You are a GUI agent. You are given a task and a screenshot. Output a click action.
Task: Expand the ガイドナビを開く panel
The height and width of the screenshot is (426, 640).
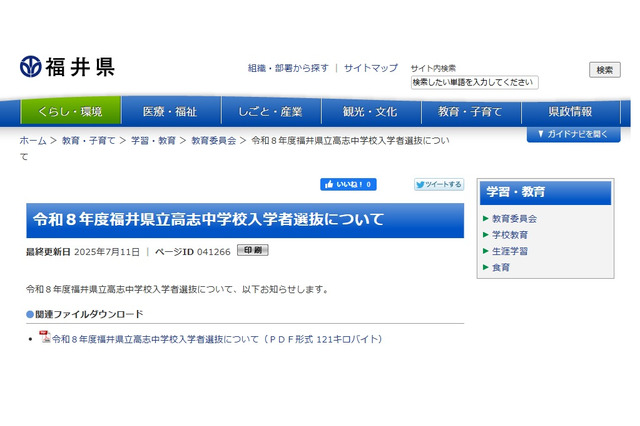(x=573, y=134)
